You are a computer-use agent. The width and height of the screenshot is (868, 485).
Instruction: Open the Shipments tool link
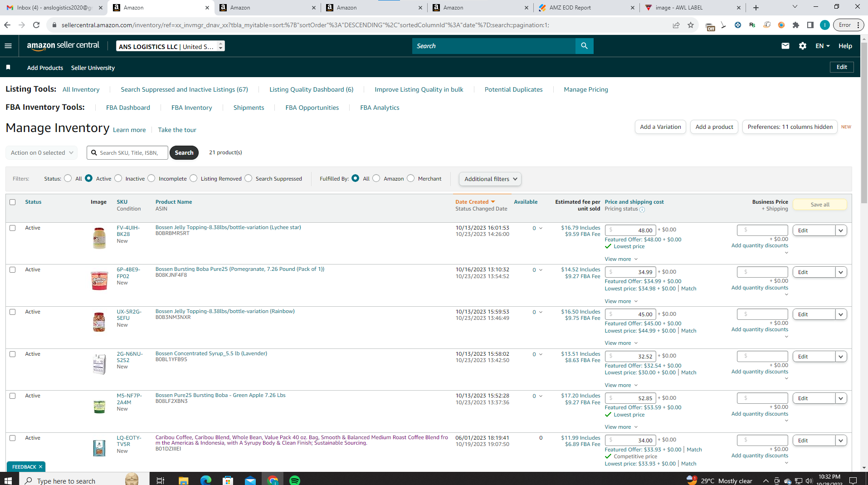[x=249, y=108]
